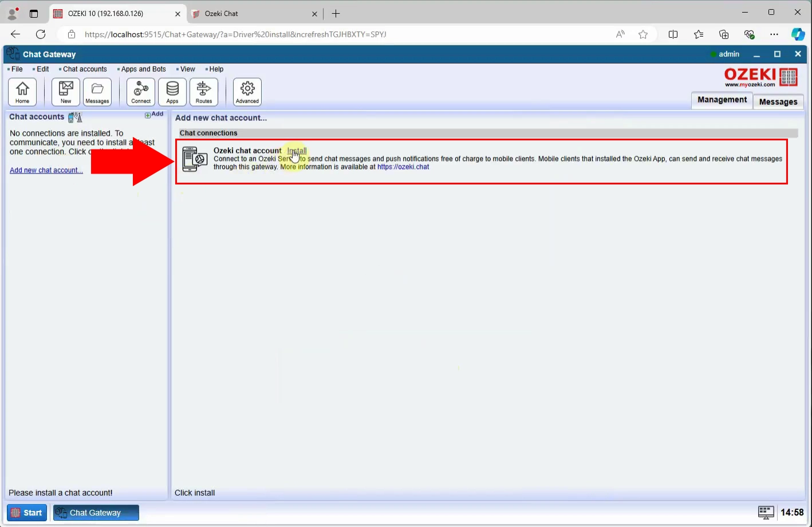
Task: Select the Chat Gateway taskbar button
Action: coord(96,513)
